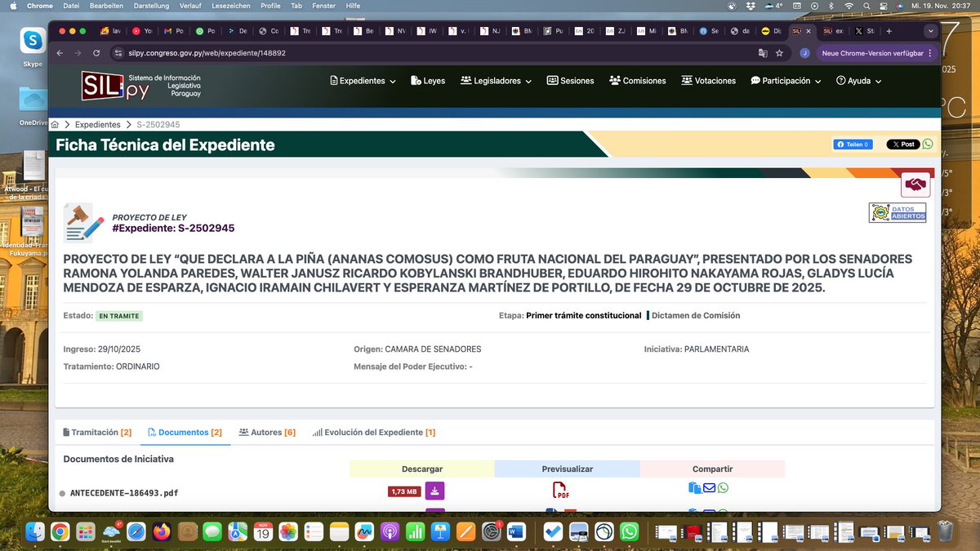Open the Wi-Fi menu bar icon
This screenshot has width=980, height=551.
pyautogui.click(x=849, y=6)
